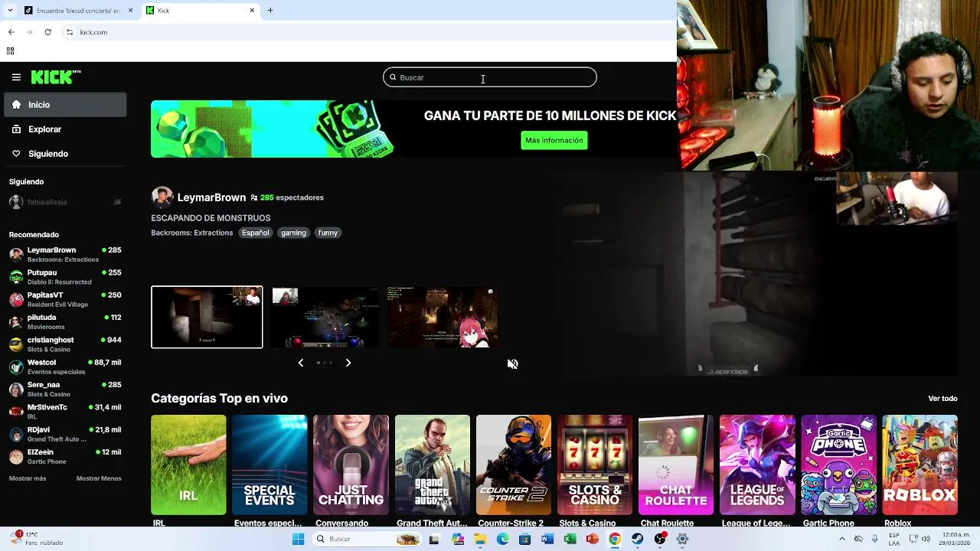Open followed channel fabiaalissia
This screenshot has height=551, width=980.
(65, 202)
